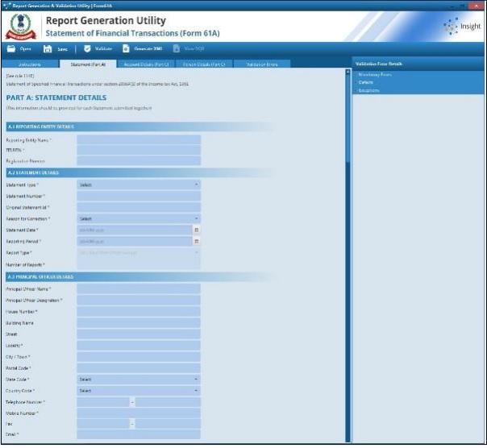Image resolution: width=487 pixels, height=448 pixels.
Task: Click the Save disk icon in toolbar
Action: click(48, 48)
